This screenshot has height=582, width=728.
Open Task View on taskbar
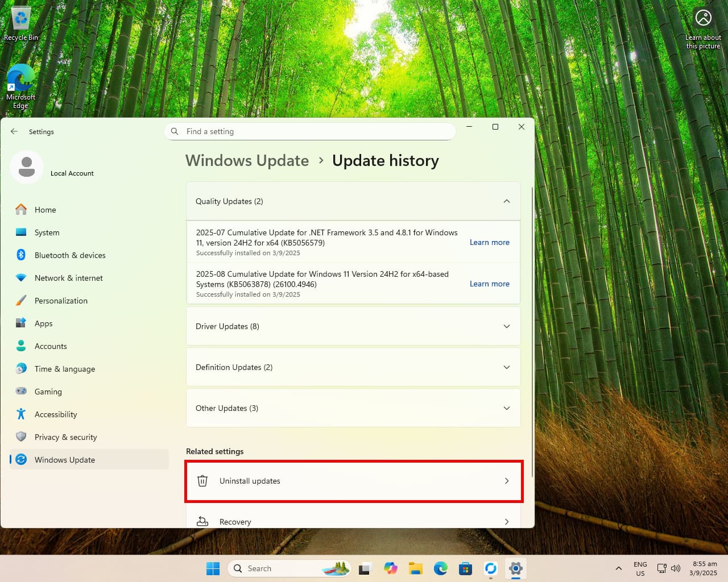pos(365,568)
